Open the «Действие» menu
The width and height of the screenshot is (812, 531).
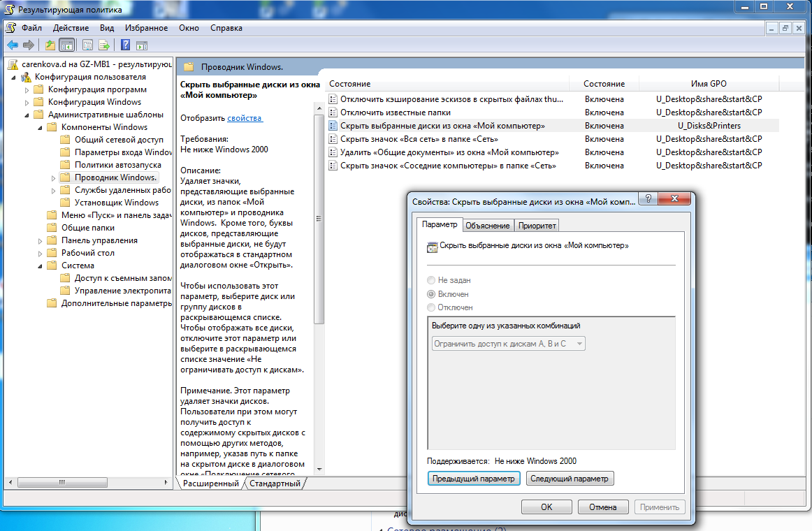click(x=71, y=28)
